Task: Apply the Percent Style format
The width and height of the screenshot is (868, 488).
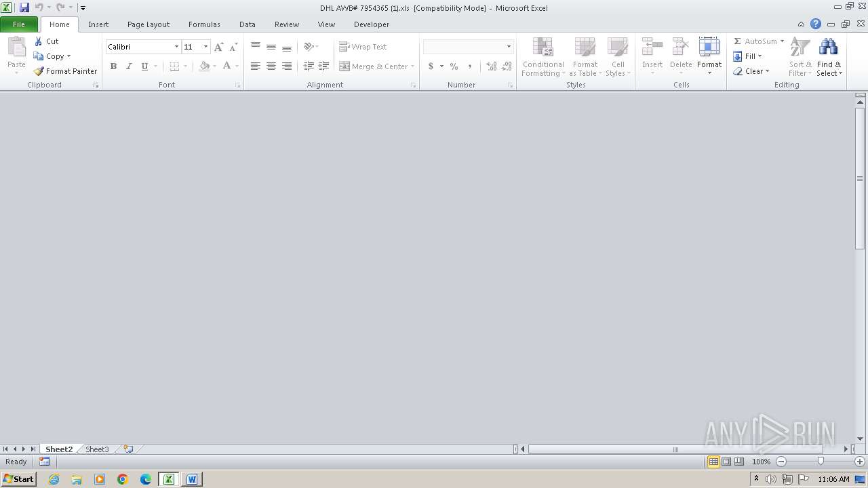Action: point(454,66)
